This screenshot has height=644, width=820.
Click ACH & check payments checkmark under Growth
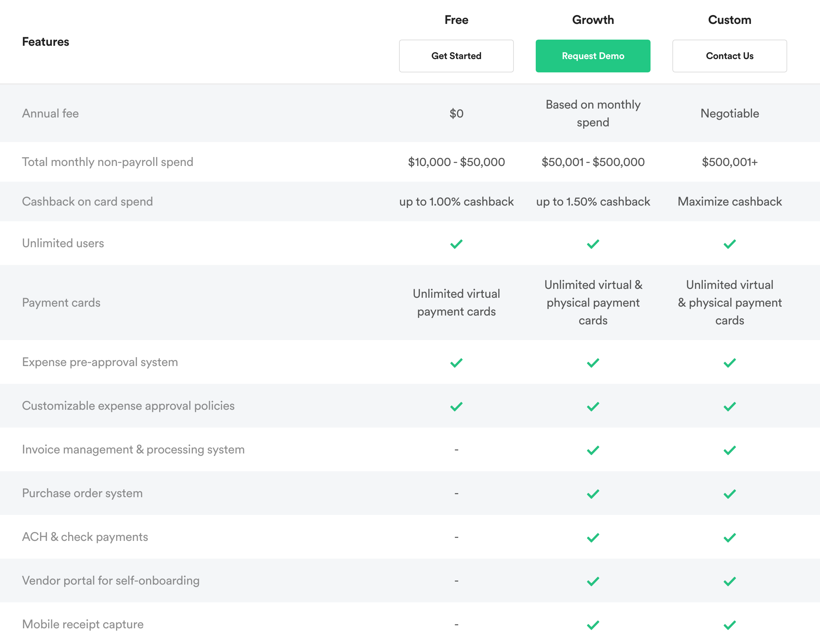click(592, 538)
